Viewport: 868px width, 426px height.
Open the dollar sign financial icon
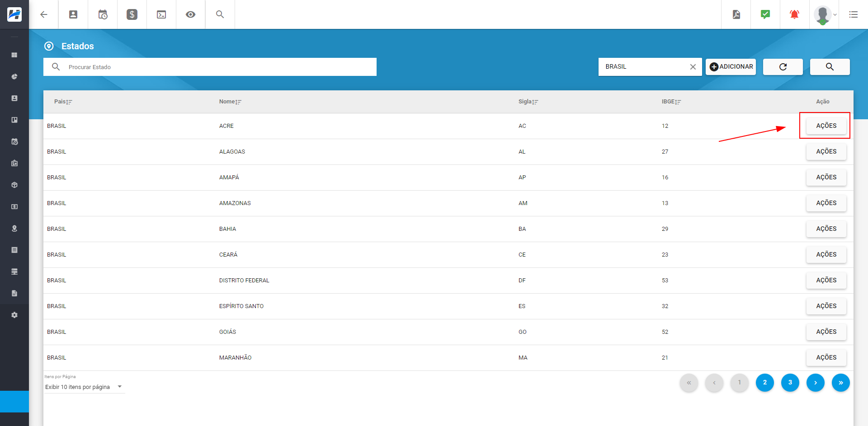point(132,14)
